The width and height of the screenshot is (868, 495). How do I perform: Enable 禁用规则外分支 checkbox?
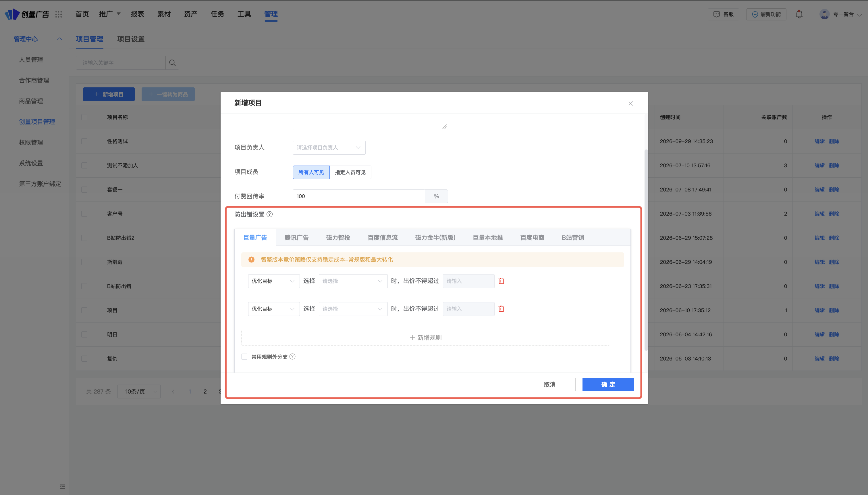pos(244,356)
